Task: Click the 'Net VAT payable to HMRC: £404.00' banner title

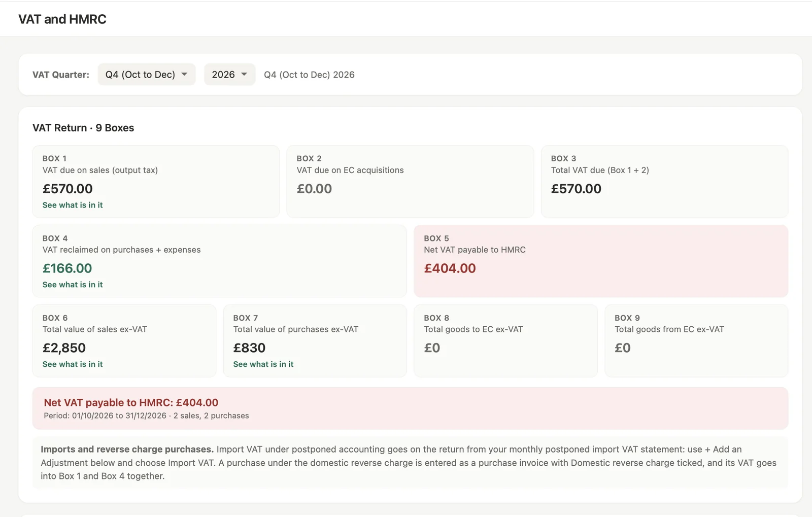Action: 131,402
